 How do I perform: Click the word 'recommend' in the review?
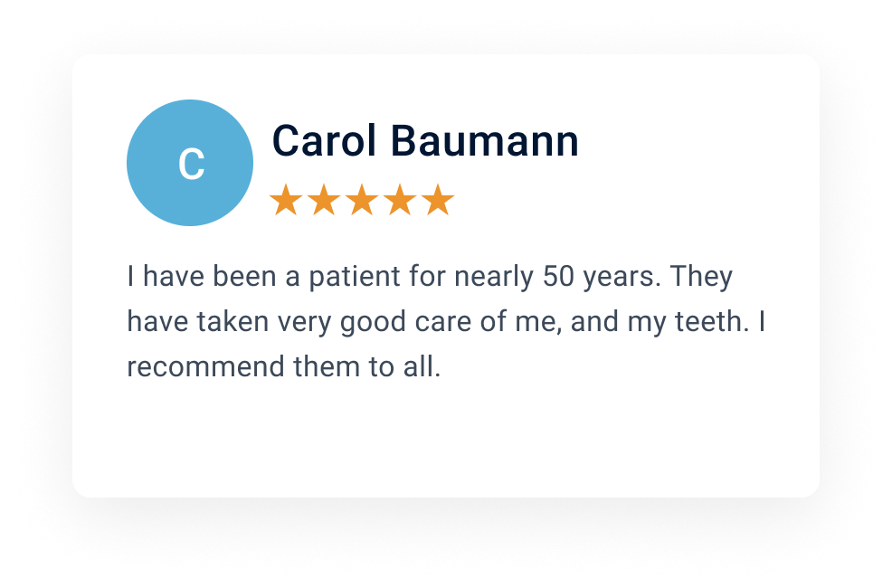click(x=204, y=366)
